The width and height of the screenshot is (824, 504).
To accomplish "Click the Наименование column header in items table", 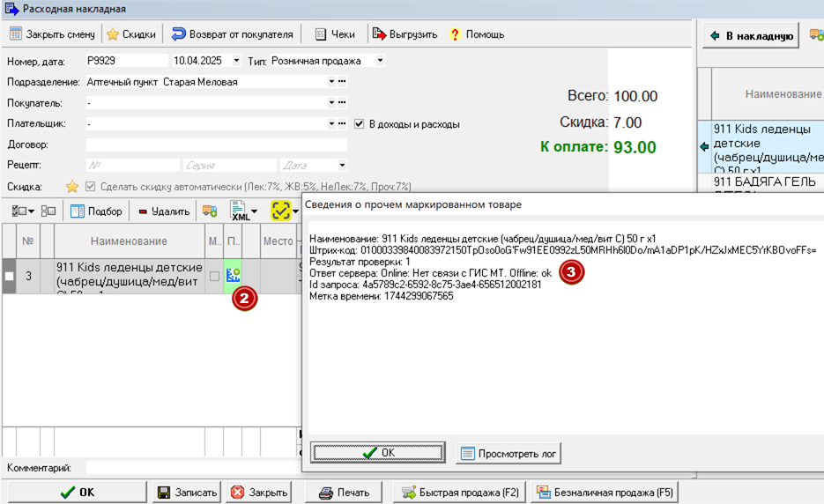I will (130, 241).
